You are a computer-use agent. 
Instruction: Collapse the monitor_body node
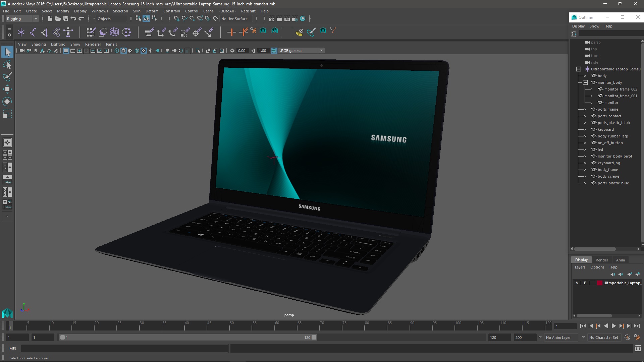pos(585,82)
